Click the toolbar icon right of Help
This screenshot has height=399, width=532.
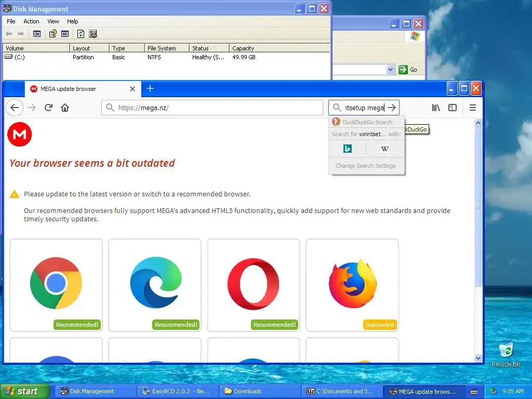tap(65, 34)
